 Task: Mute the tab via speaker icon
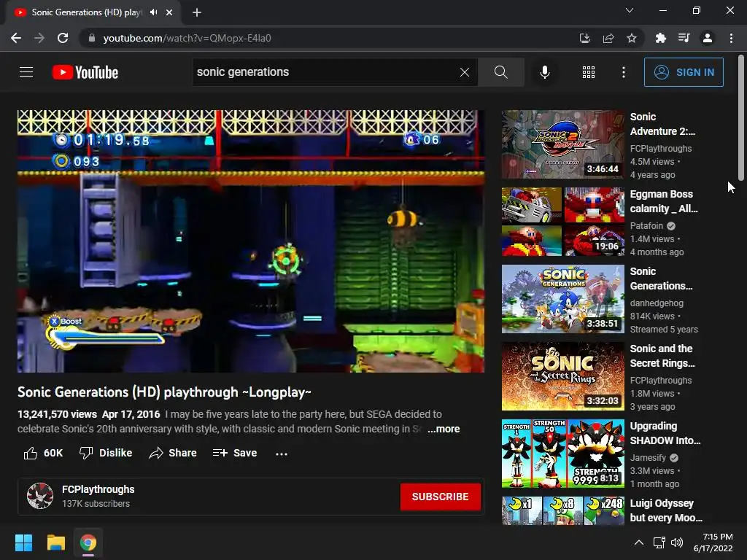point(153,12)
